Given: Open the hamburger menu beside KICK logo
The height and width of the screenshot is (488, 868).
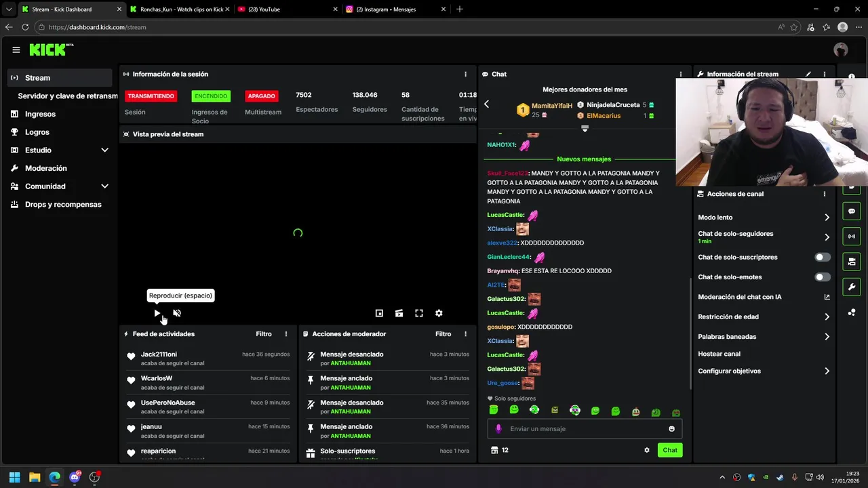Looking at the screenshot, I should click(x=16, y=49).
